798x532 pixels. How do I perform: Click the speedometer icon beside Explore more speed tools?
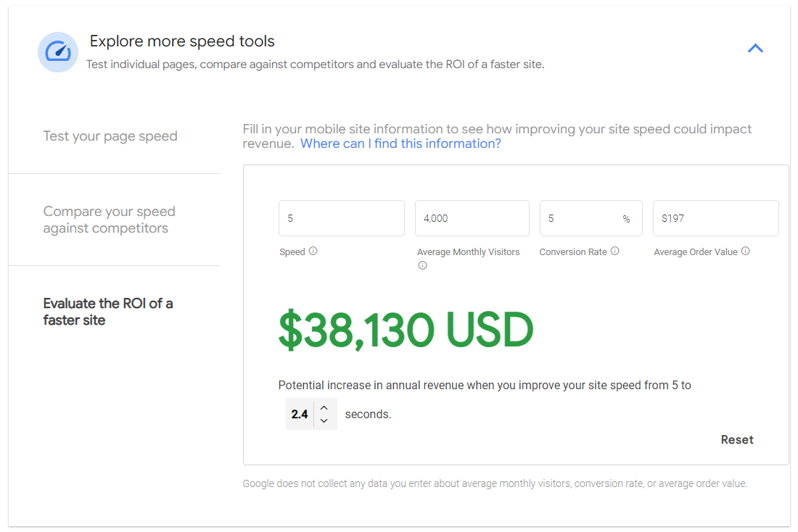pyautogui.click(x=58, y=52)
